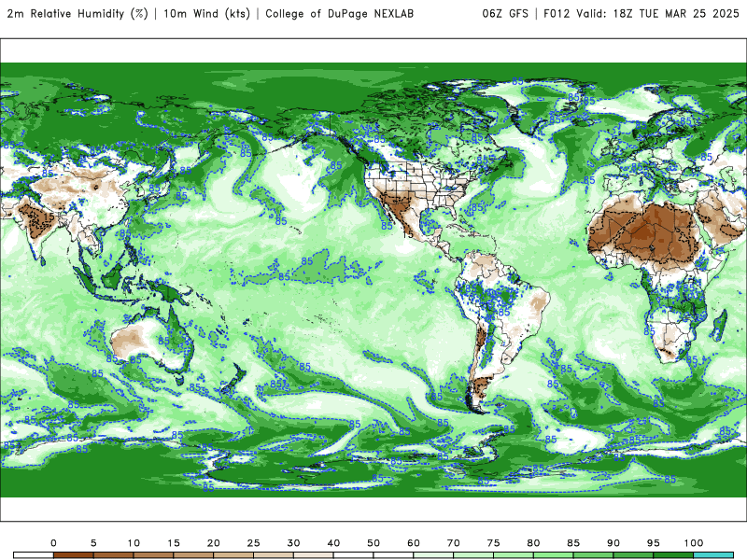
Task: Click the "15" contour label over West Africa
Action: [x=590, y=231]
